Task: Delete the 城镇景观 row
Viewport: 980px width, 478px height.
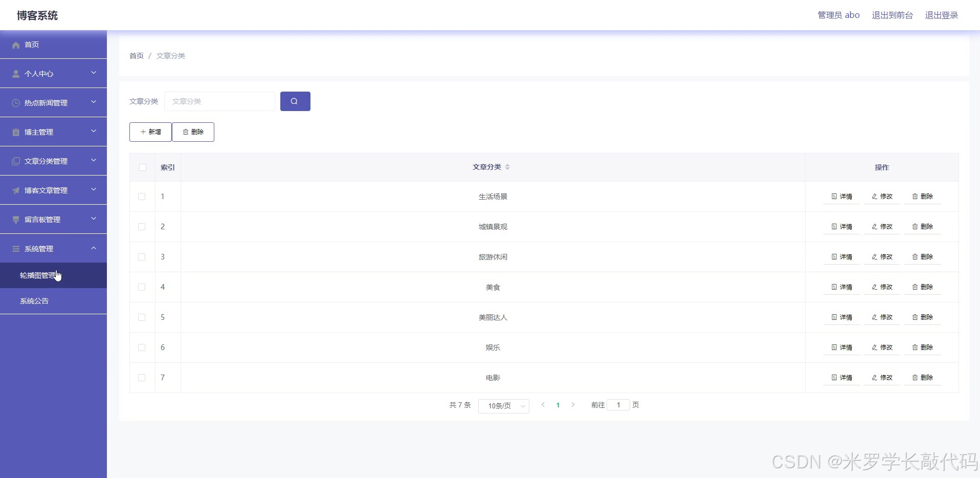Action: point(922,227)
